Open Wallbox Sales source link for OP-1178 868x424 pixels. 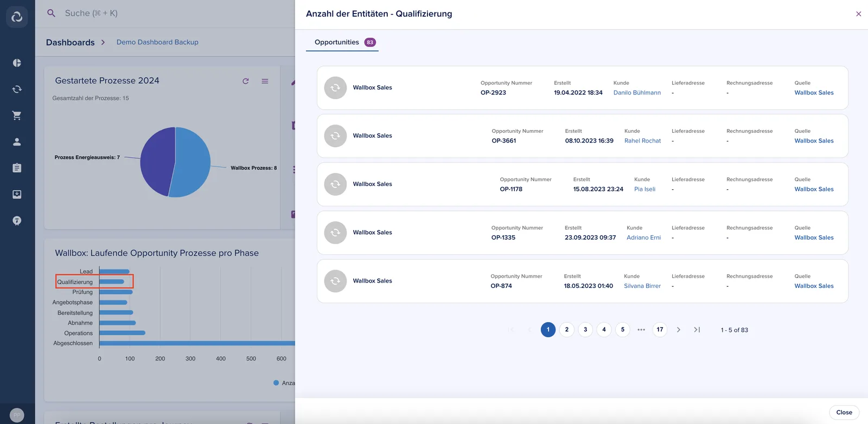[814, 189]
